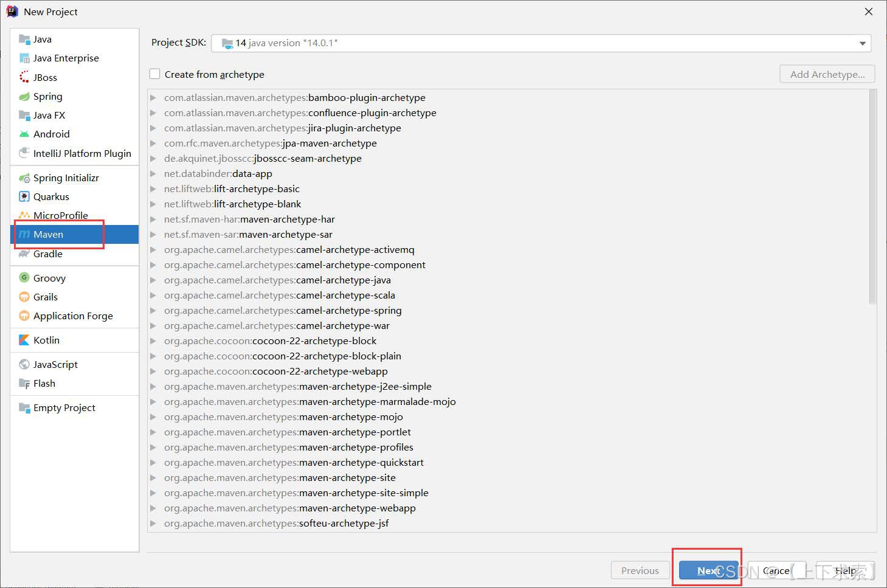Pick the Spring Initializr icon
The height and width of the screenshot is (588, 887).
click(x=24, y=178)
